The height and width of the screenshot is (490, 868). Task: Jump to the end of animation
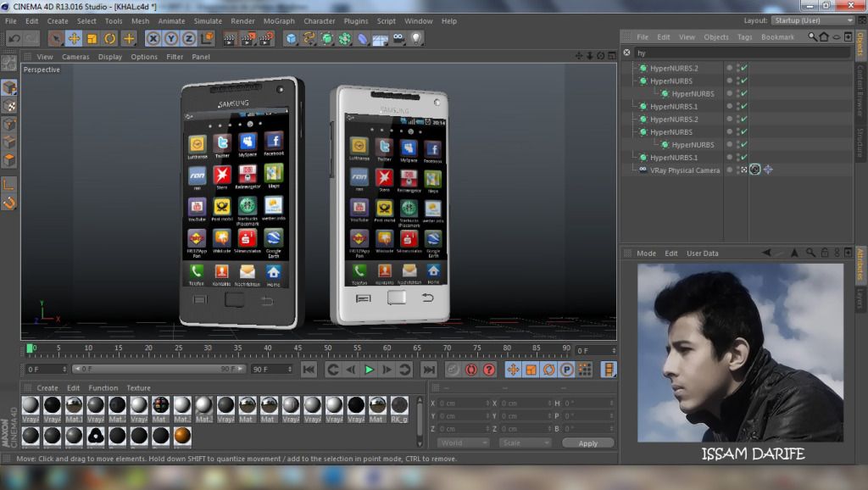tap(428, 370)
